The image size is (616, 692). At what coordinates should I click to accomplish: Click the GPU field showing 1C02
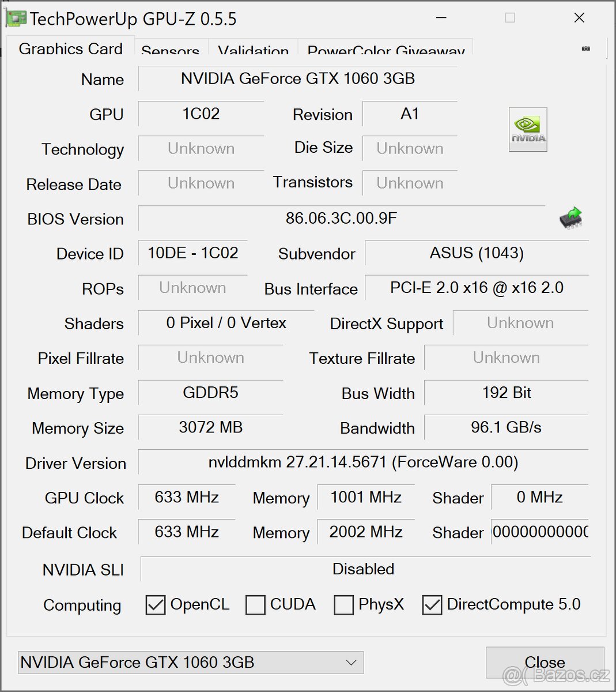pos(201,114)
